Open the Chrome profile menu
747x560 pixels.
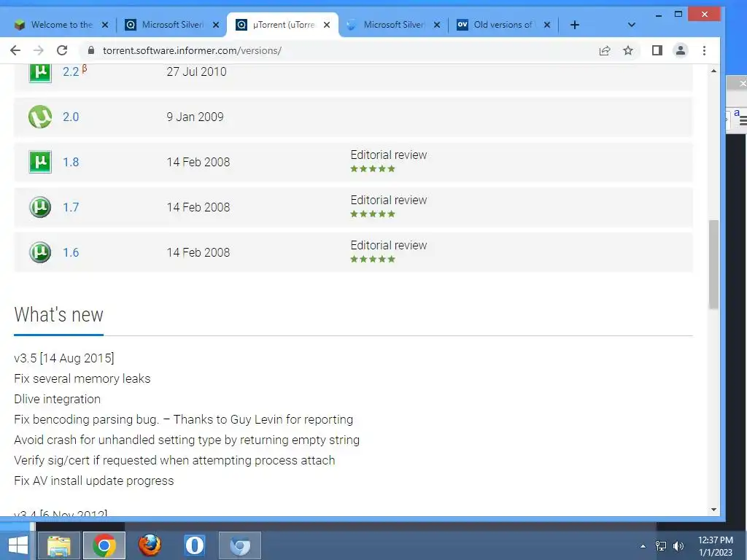point(681,50)
